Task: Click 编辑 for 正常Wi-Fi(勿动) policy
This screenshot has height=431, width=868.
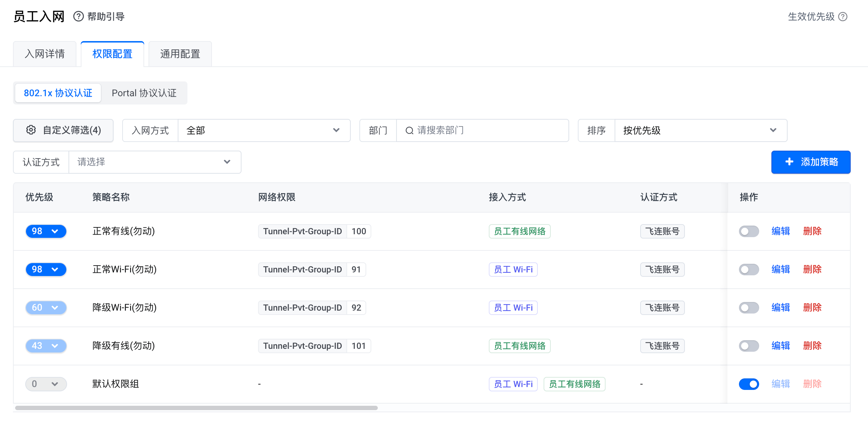Action: tap(781, 270)
